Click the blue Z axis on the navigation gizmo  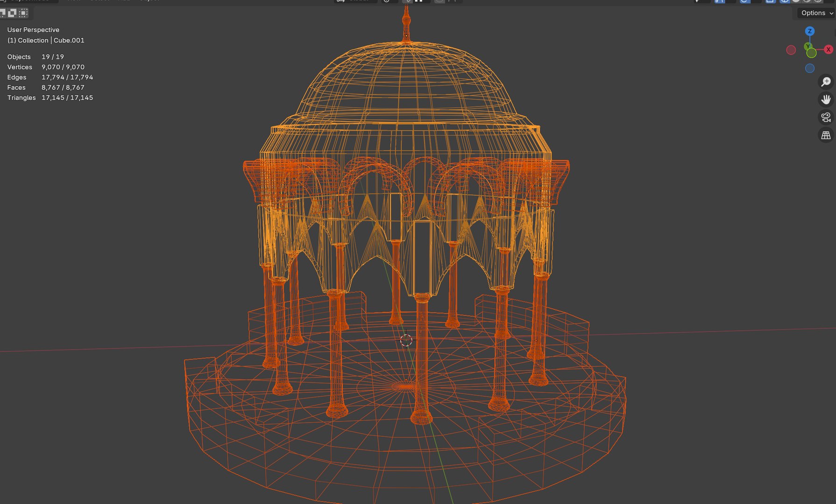coord(810,31)
